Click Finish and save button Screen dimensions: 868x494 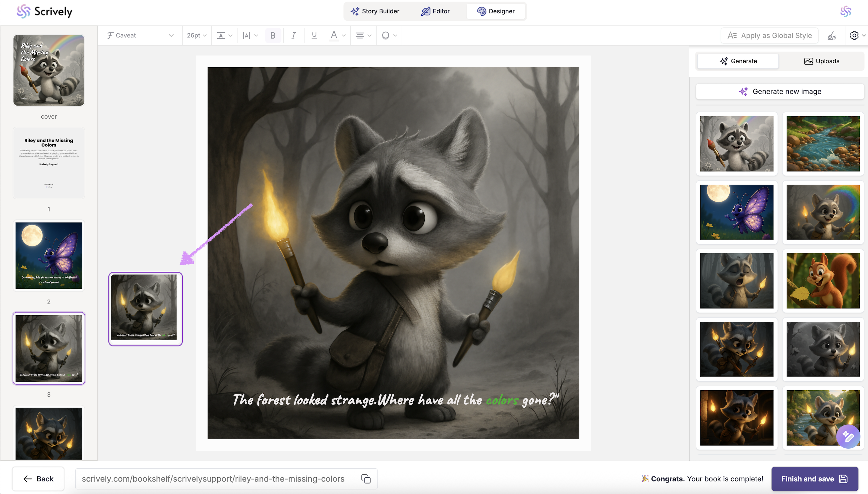[814, 479]
